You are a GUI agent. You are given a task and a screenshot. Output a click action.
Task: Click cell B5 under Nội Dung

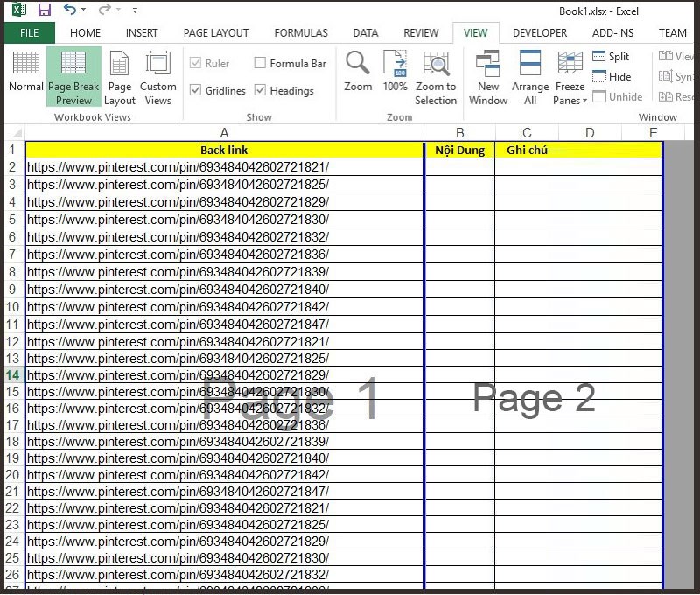(460, 219)
